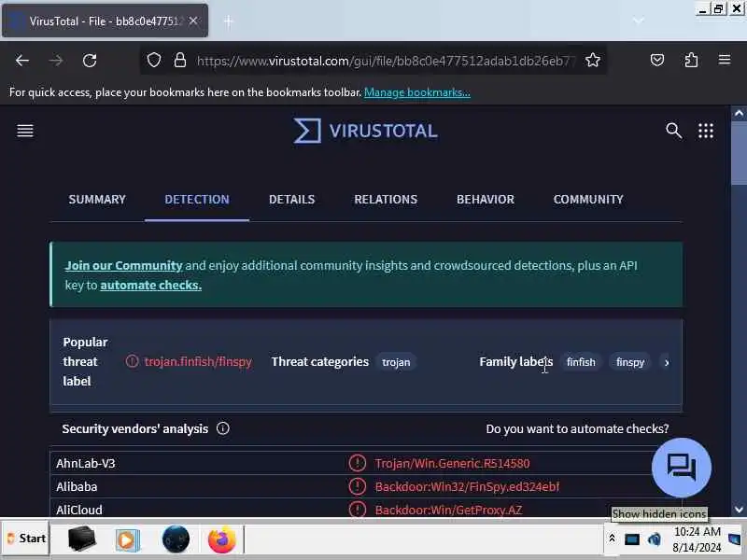Viewport: 747px width, 560px height.
Task: Select the DETECTION tab
Action: point(197,200)
